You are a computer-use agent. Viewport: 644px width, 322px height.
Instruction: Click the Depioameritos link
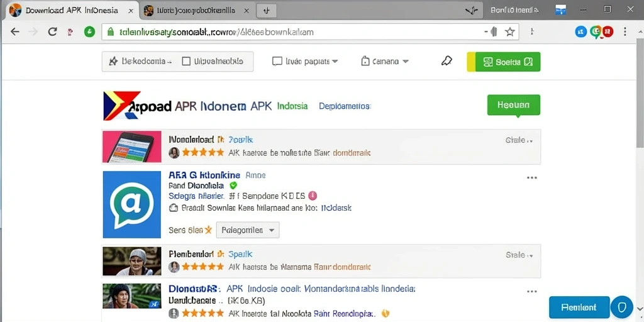pos(345,106)
